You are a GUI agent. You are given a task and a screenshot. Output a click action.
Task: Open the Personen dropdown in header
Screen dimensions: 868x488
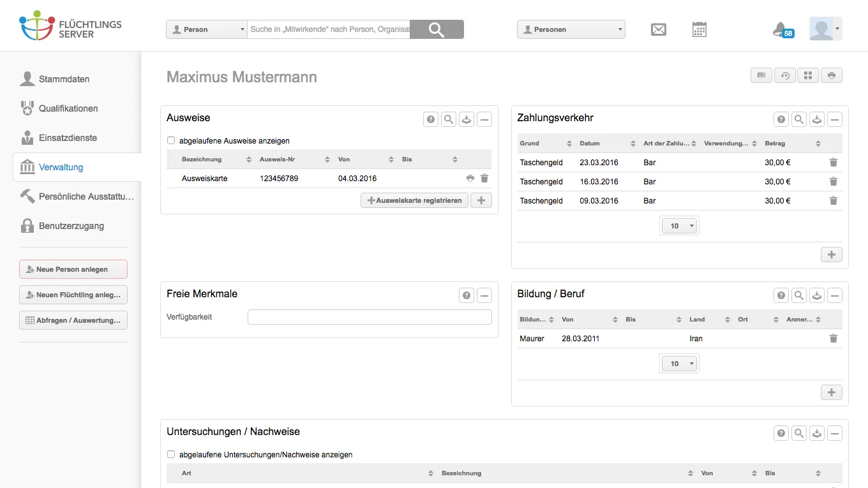[571, 29]
